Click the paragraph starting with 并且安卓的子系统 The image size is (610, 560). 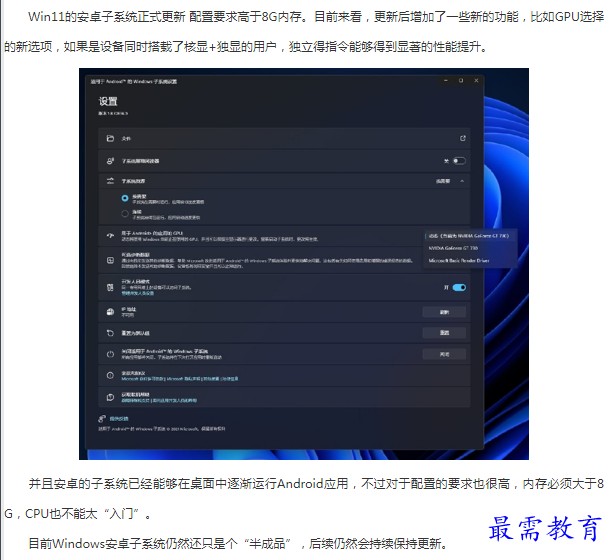pos(304,499)
